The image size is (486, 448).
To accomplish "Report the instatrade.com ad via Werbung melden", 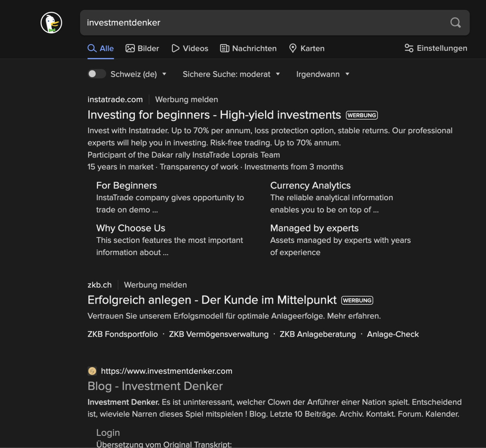I will (x=186, y=100).
